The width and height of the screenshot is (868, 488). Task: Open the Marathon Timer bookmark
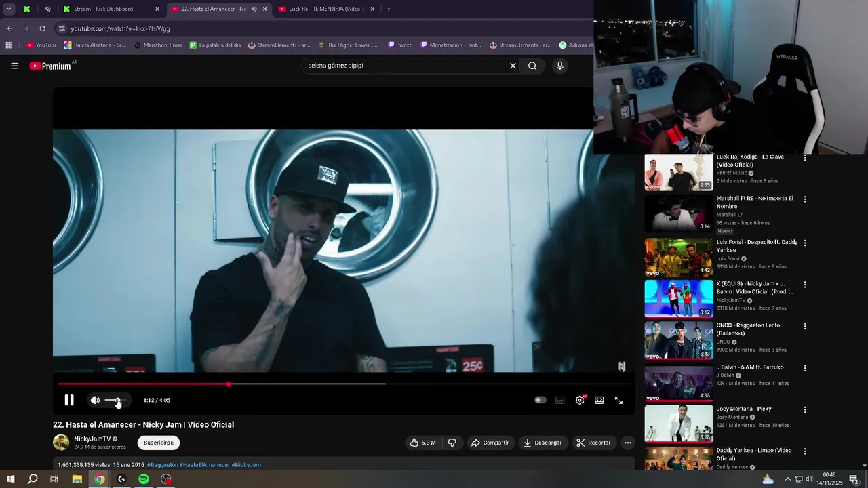tap(158, 45)
